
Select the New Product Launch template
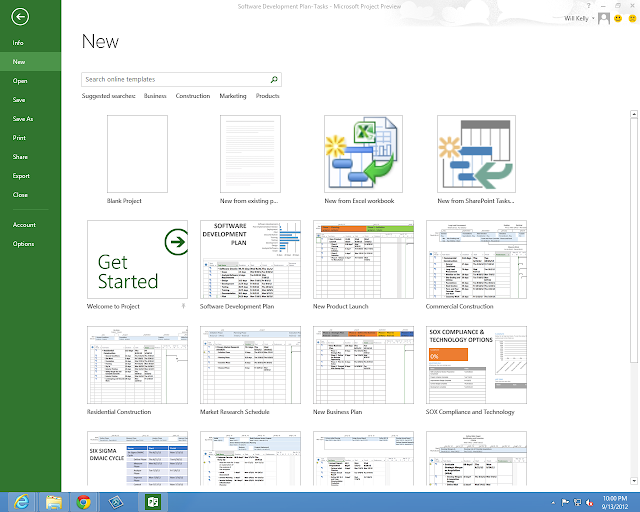[x=363, y=259]
